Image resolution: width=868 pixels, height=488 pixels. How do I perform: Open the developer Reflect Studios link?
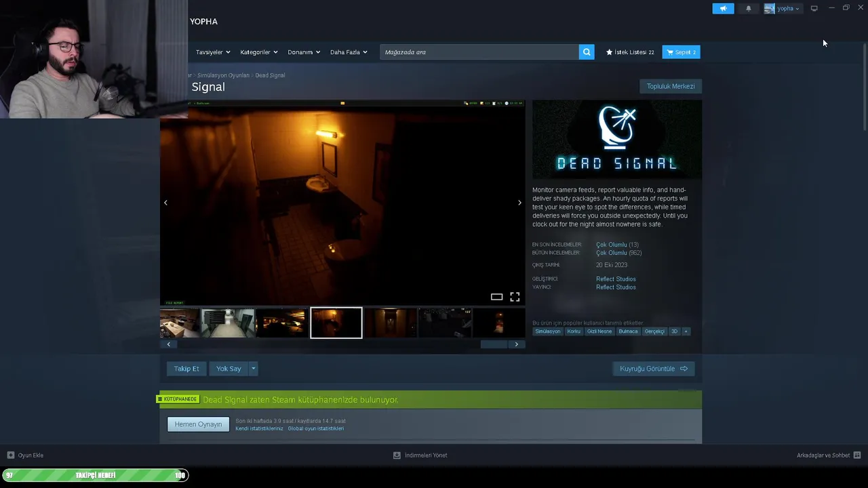click(616, 279)
